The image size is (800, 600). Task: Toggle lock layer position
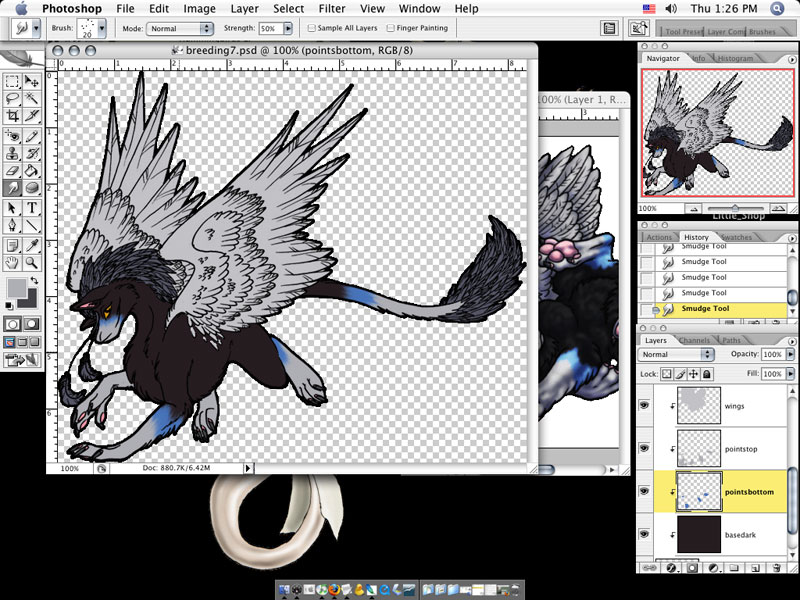[x=693, y=374]
